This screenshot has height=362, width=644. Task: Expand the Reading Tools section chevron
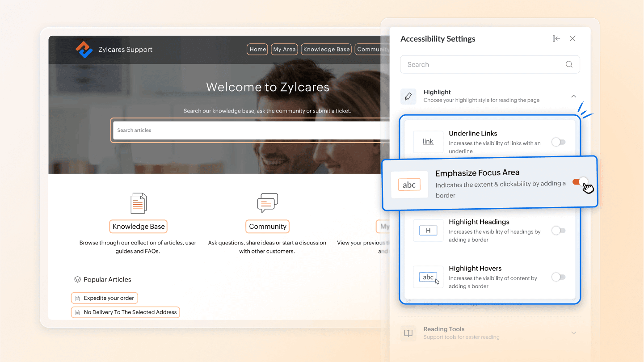574,333
